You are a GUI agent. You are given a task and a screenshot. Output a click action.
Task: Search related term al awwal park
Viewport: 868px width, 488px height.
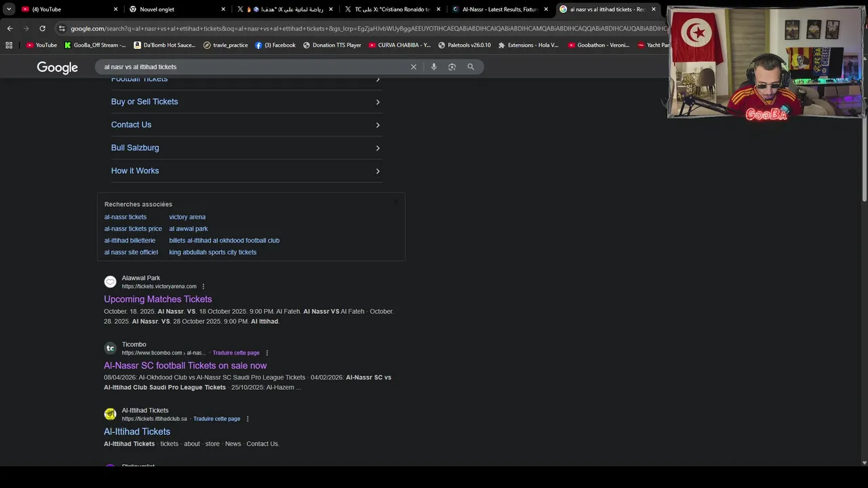tap(189, 228)
